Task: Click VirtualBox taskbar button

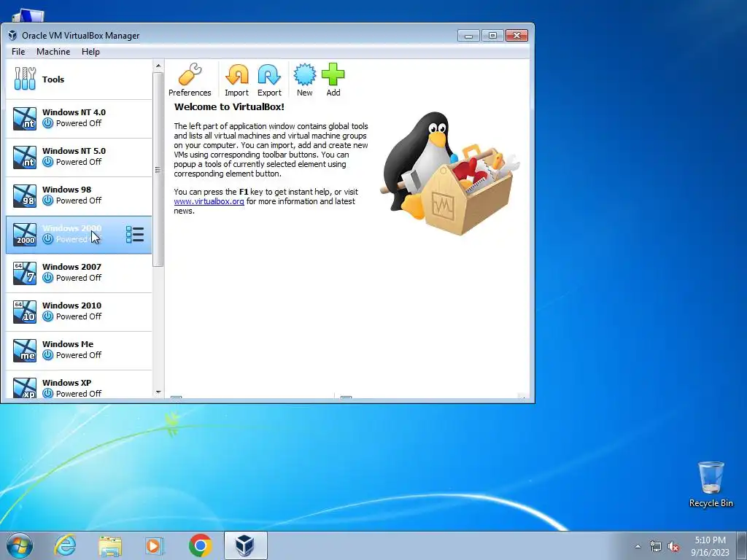Action: (x=245, y=545)
